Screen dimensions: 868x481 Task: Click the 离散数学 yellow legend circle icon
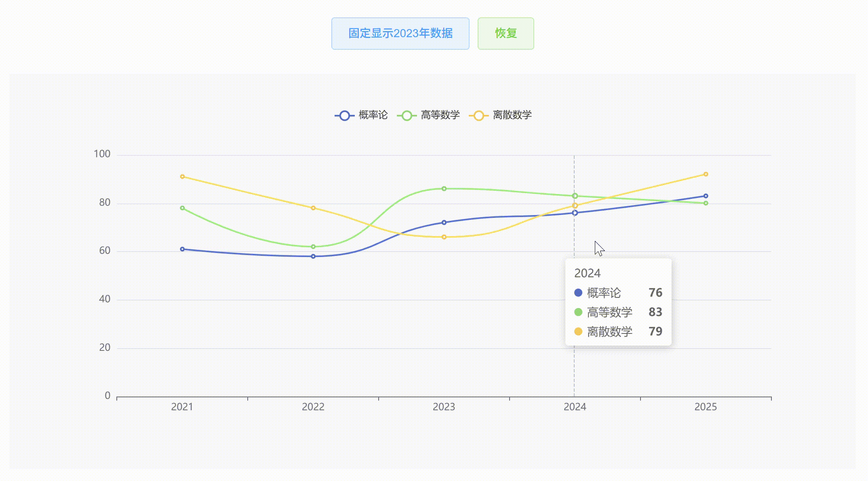click(478, 116)
